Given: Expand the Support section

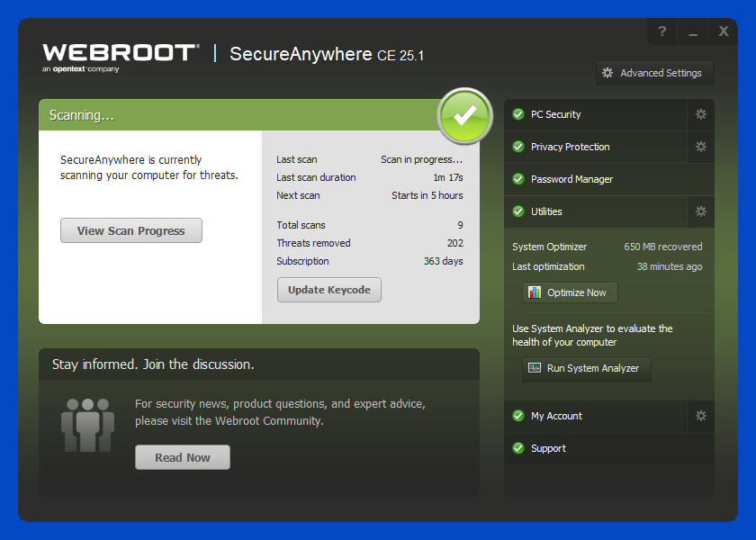Looking at the screenshot, I should (609, 448).
